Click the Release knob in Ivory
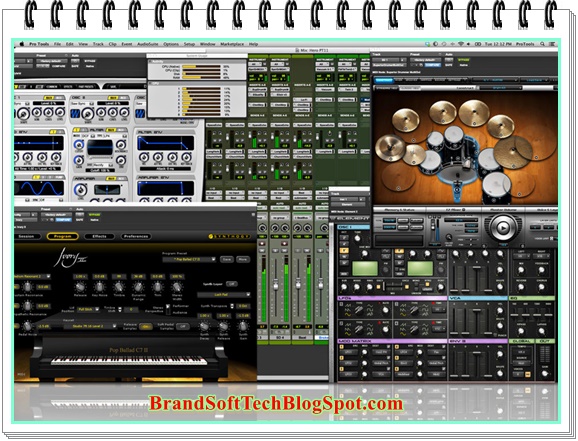 [80, 287]
